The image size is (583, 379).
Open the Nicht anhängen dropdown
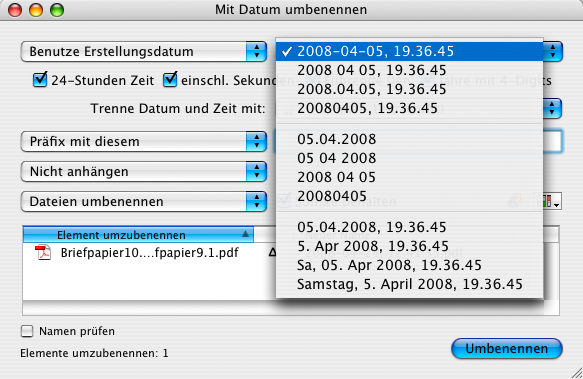(x=144, y=171)
